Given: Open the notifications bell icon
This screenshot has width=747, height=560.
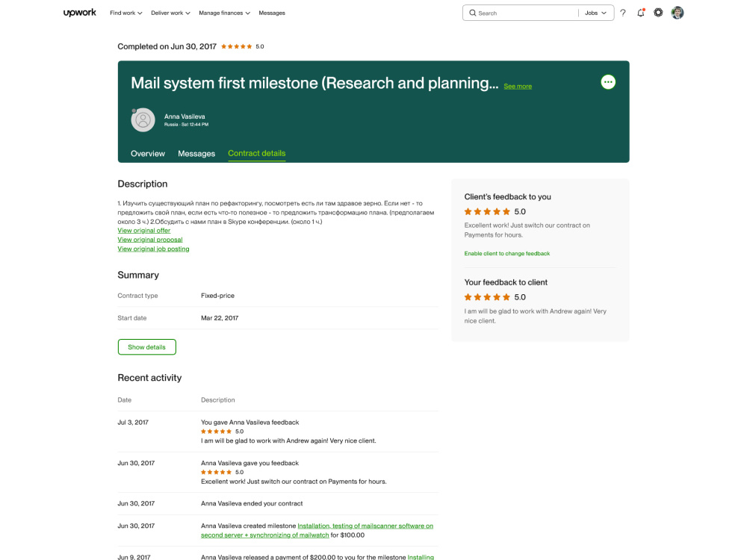Looking at the screenshot, I should tap(641, 13).
